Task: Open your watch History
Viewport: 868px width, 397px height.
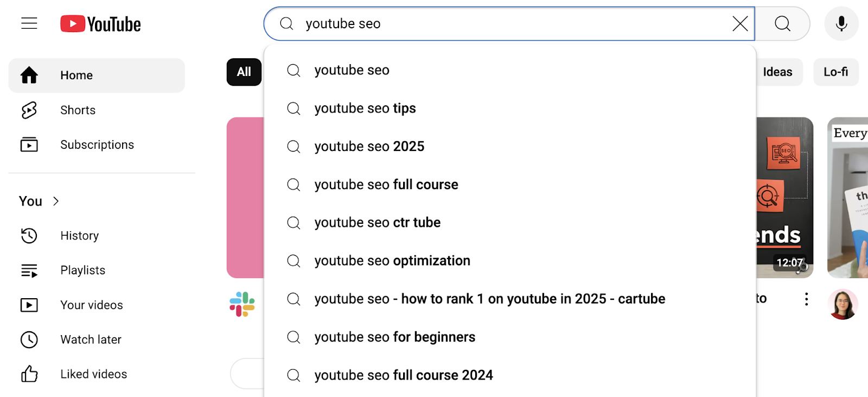Action: pos(79,235)
